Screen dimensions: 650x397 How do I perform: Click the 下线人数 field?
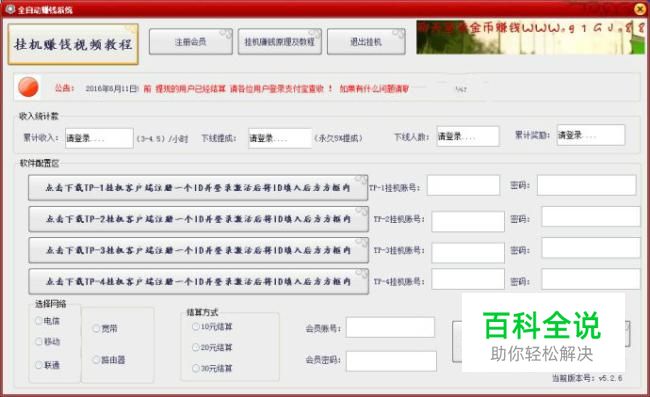(x=468, y=136)
